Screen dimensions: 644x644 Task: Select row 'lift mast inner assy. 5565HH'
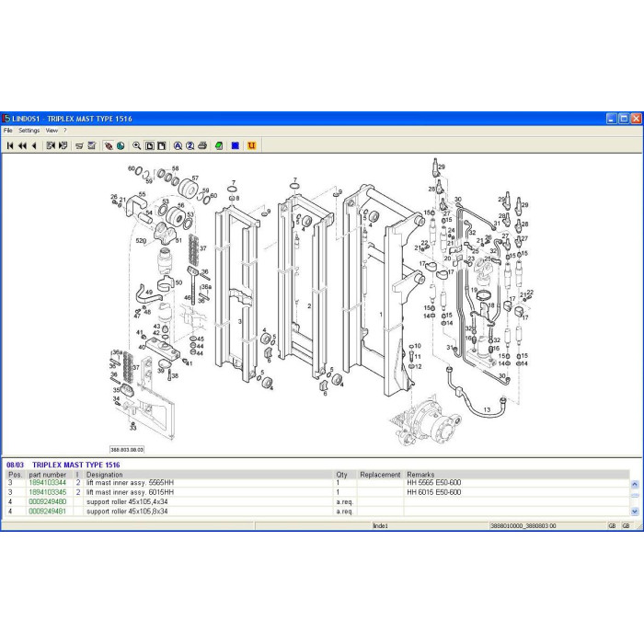[317, 483]
